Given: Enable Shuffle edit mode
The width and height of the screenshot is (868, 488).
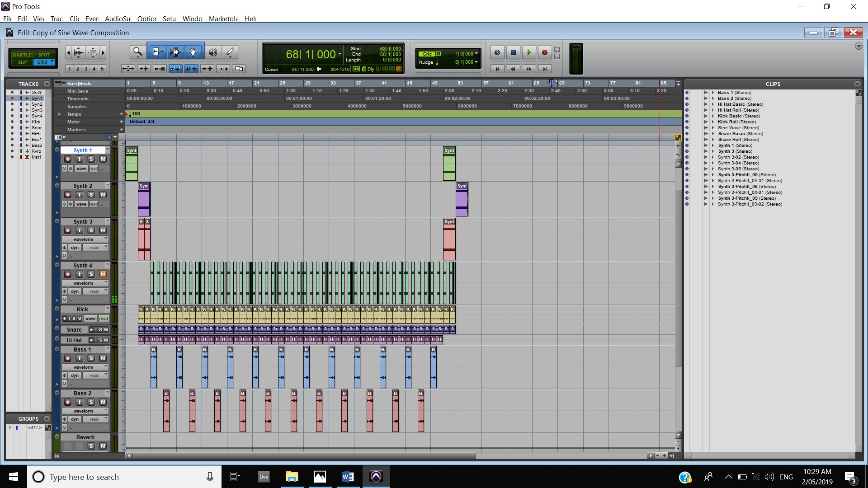Looking at the screenshot, I should 22,55.
